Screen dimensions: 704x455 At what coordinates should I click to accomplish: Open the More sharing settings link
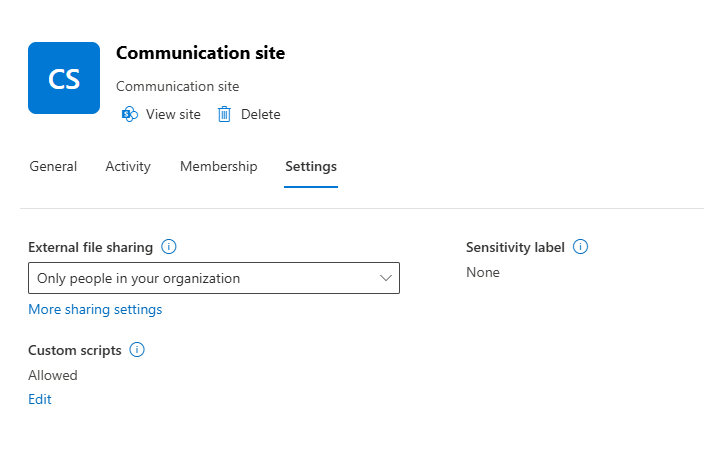tap(95, 309)
